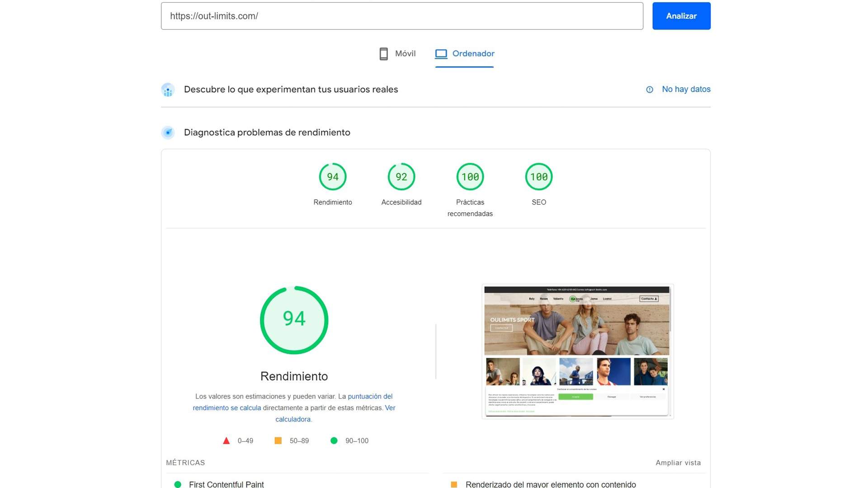Image resolution: width=868 pixels, height=488 pixels.
Task: Select the Ordenador tab
Action: (464, 54)
